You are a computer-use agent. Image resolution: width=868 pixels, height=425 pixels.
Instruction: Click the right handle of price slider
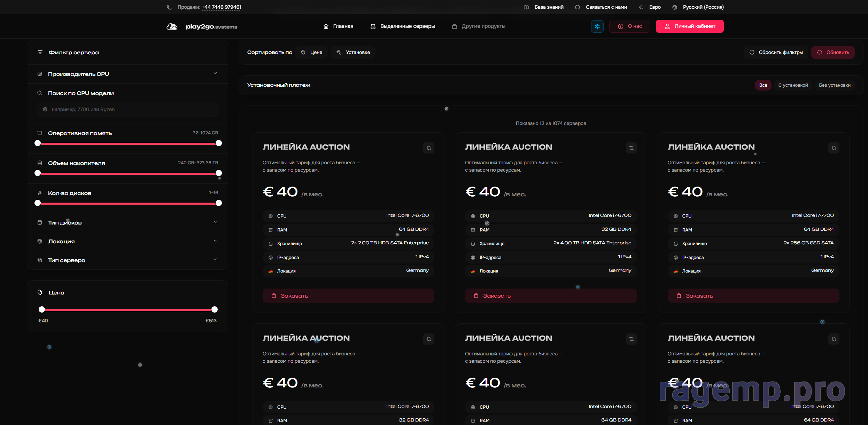[x=215, y=309]
